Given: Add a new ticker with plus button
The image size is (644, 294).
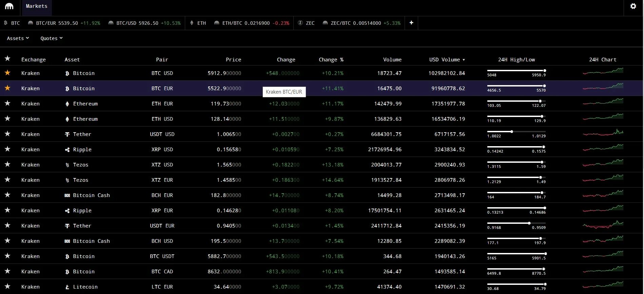Looking at the screenshot, I should click(411, 23).
